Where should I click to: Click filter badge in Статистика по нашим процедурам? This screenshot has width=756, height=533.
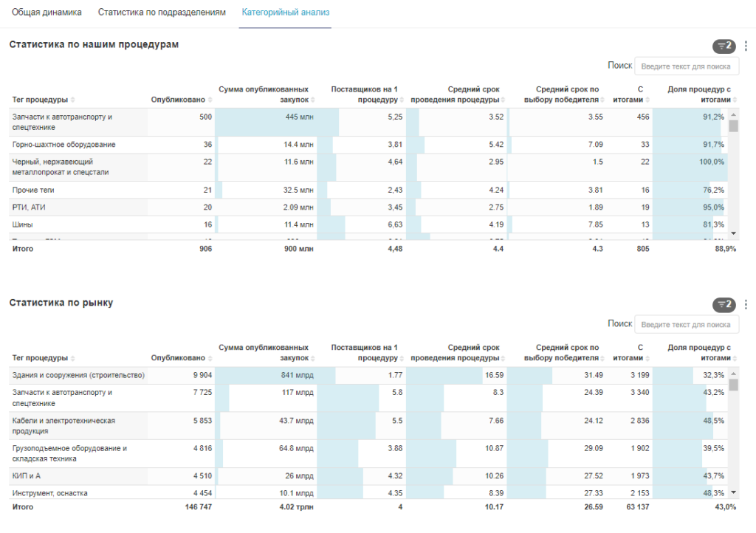724,46
